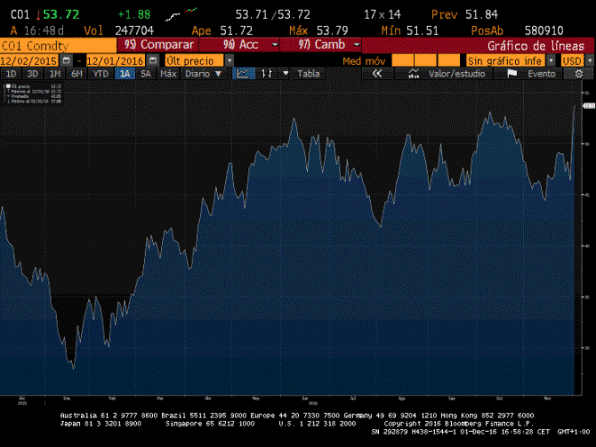Image resolution: width=596 pixels, height=447 pixels.
Task: Select the YTD time range
Action: pos(101,73)
